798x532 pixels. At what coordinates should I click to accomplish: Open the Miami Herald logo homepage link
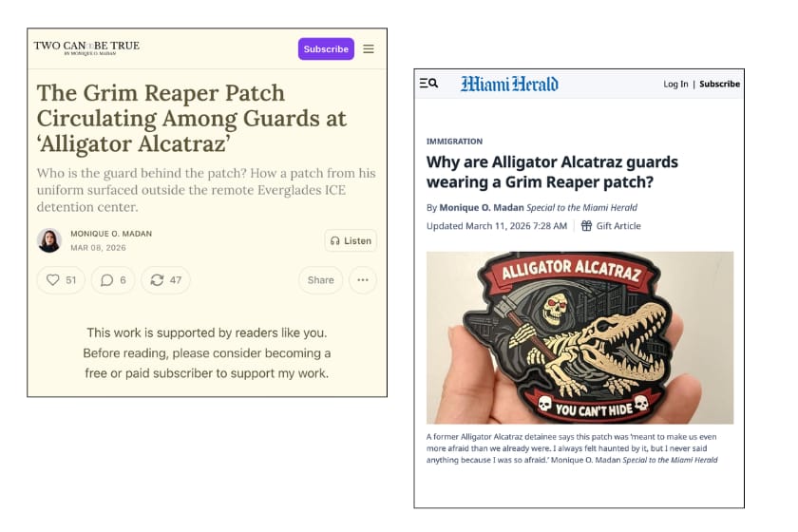tap(509, 84)
